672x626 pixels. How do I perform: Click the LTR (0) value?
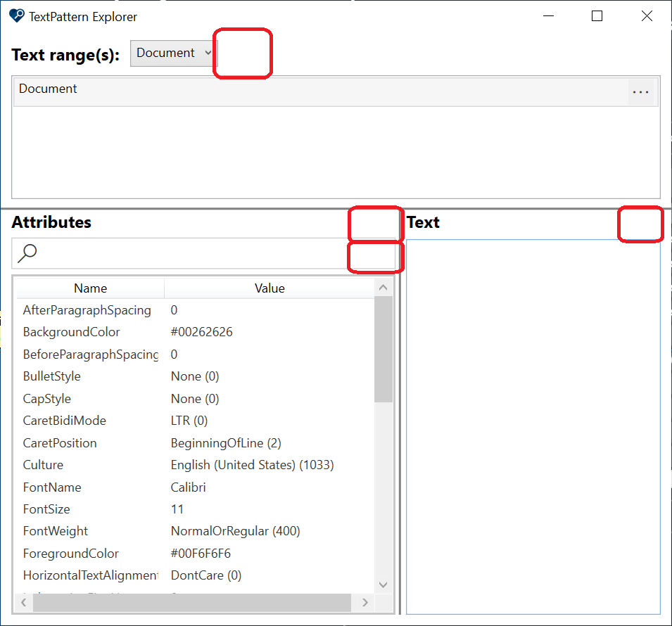tap(189, 421)
